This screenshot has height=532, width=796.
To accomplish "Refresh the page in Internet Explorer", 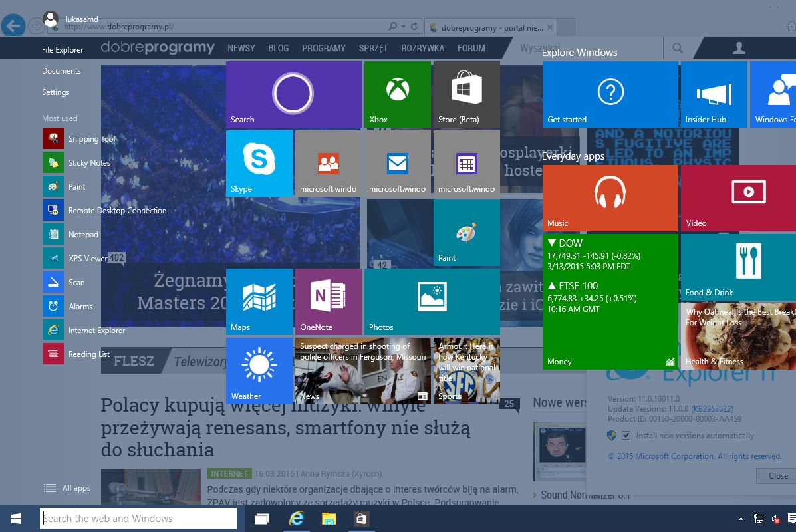I will (414, 26).
